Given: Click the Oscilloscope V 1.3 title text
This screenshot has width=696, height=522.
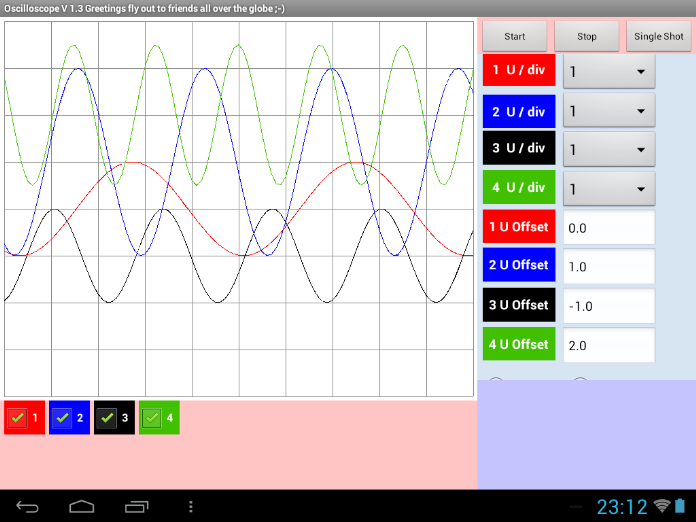Looking at the screenshot, I should pos(144,8).
